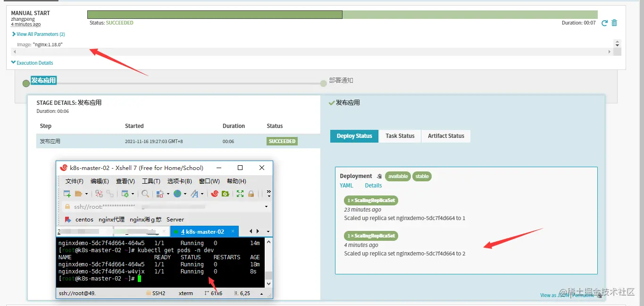
Task: Open the YAML link under Deployment
Action: point(346,186)
